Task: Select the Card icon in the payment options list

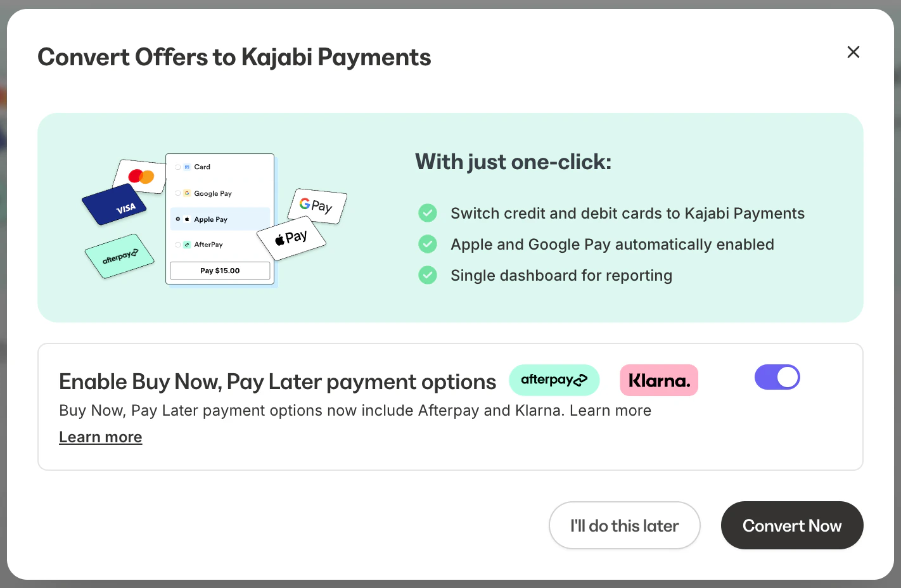Action: [x=187, y=167]
